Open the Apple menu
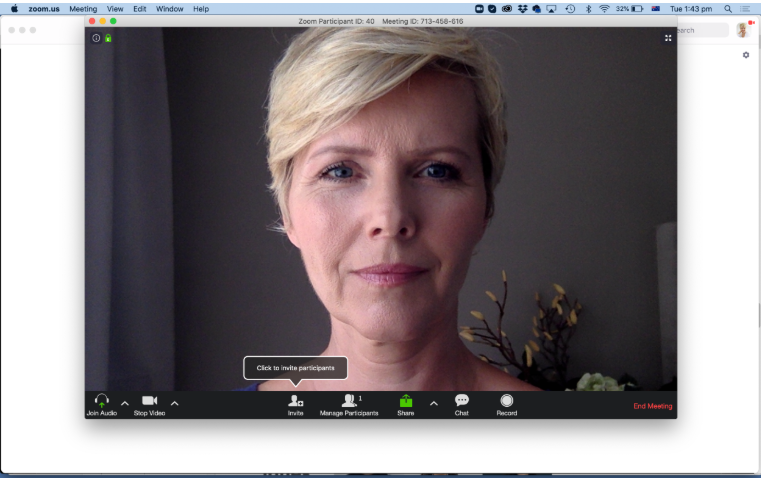 [15, 9]
